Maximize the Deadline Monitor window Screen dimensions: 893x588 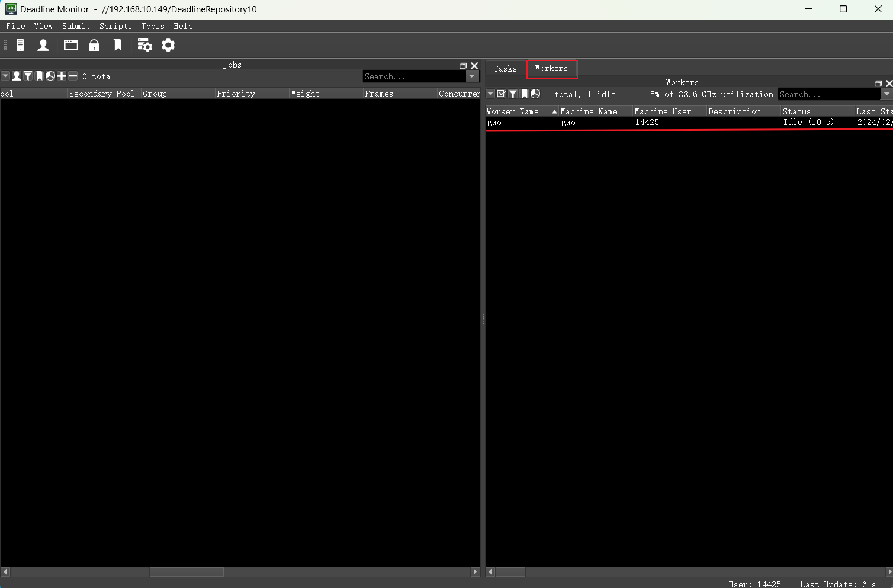tap(843, 9)
